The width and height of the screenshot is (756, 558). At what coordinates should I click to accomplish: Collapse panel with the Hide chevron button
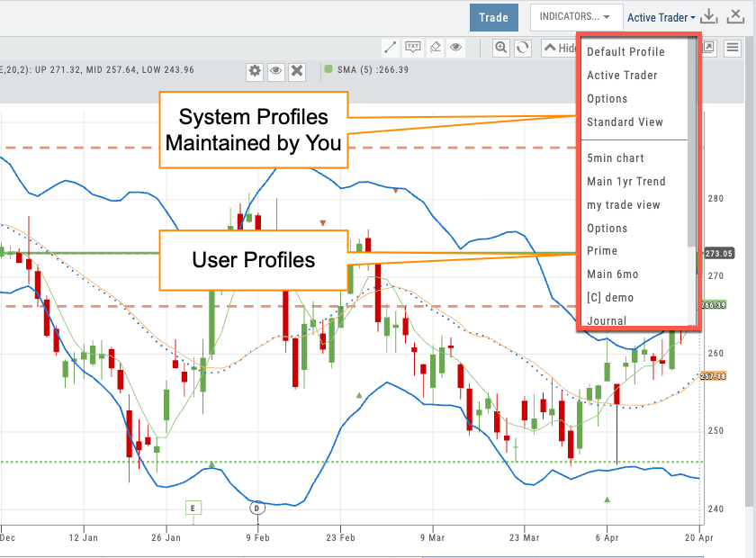pos(558,48)
